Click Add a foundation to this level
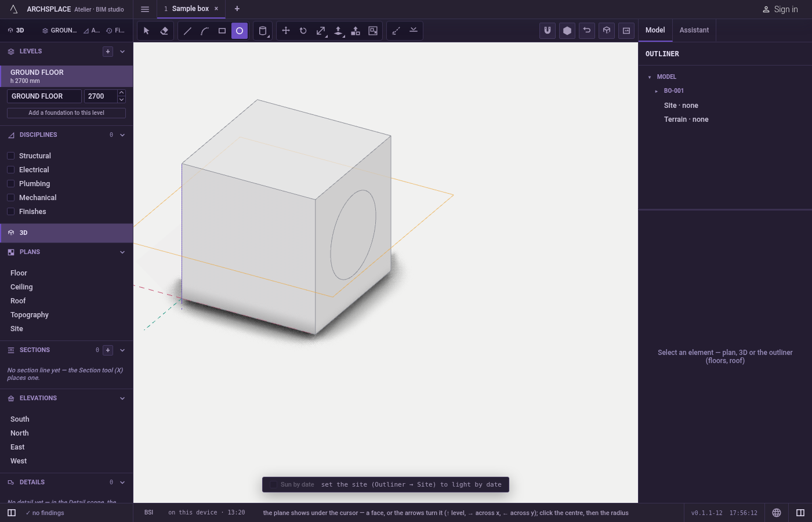Viewport: 812px width, 522px height. (x=66, y=113)
